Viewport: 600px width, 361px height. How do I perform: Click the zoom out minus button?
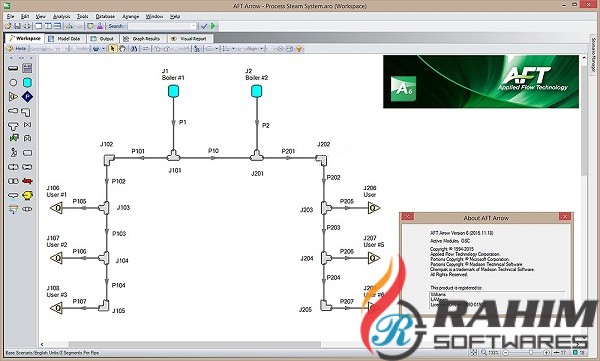click(x=505, y=353)
